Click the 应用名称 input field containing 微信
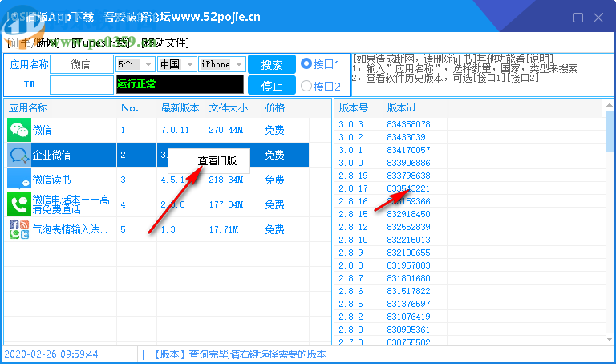 (82, 64)
